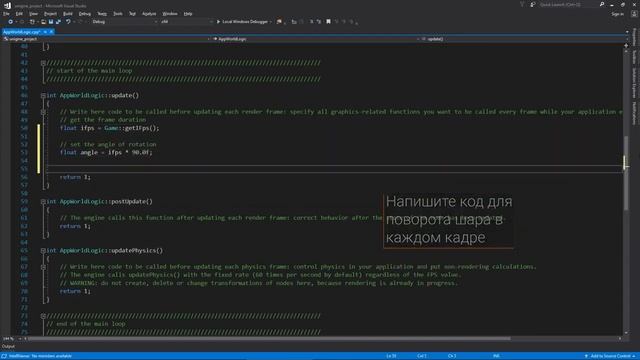Viewport: 640px width, 360px height.
Task: Open the Team menu
Action: [102, 14]
